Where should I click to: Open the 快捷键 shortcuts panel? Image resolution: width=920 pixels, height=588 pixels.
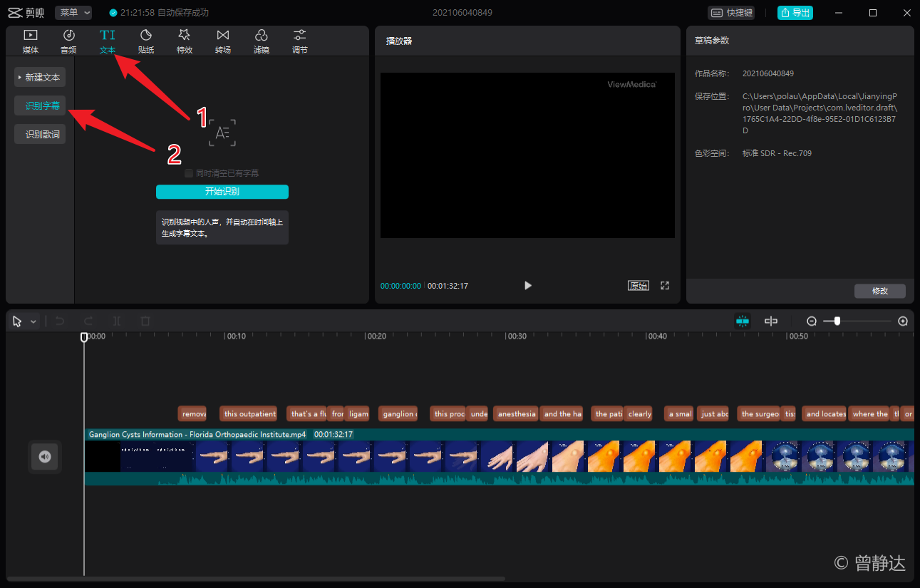[x=730, y=13]
